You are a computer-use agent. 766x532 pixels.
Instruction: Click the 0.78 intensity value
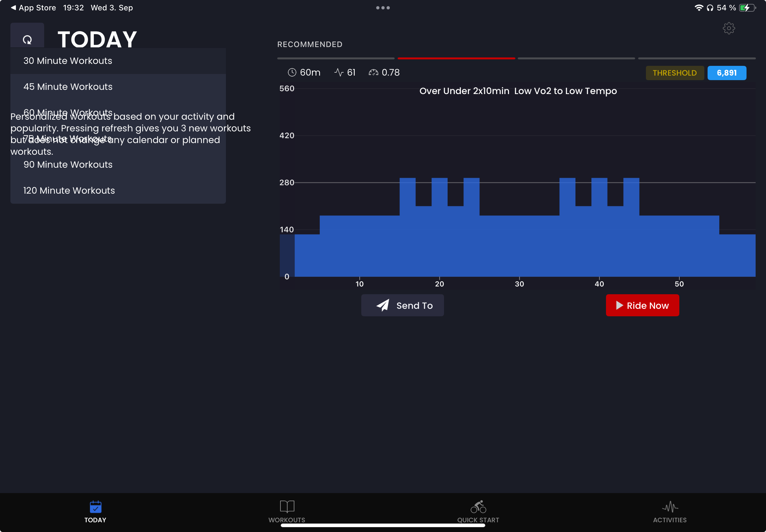[x=390, y=72]
